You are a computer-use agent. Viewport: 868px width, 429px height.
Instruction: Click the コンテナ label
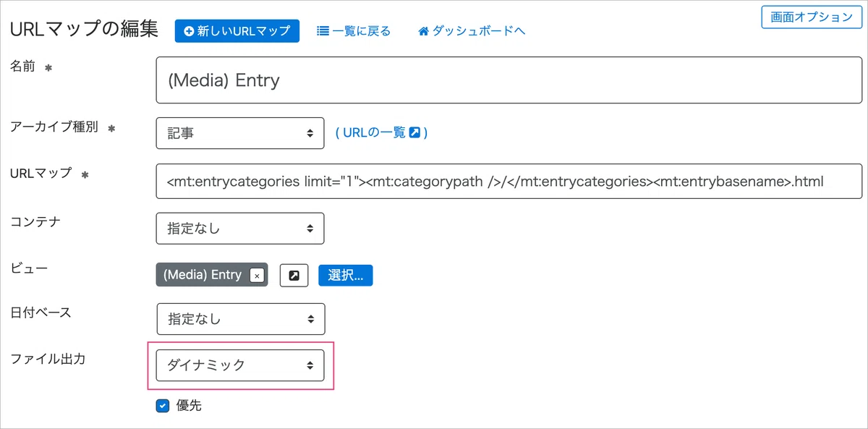(x=35, y=221)
